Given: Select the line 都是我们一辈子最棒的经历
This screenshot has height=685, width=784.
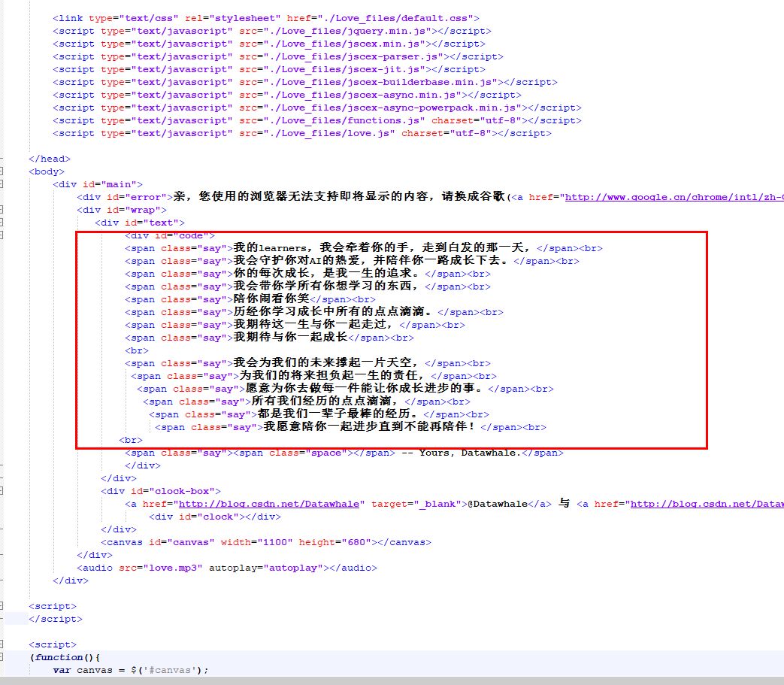Looking at the screenshot, I should (319, 414).
